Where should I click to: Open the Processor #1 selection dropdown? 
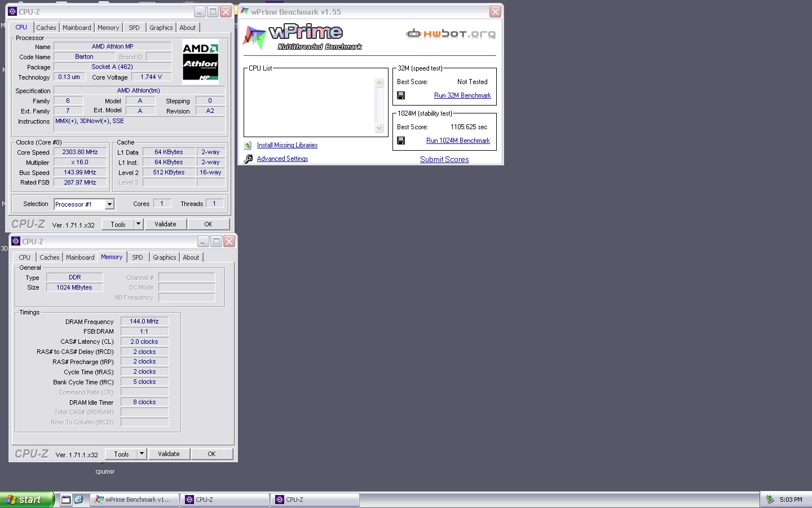110,204
